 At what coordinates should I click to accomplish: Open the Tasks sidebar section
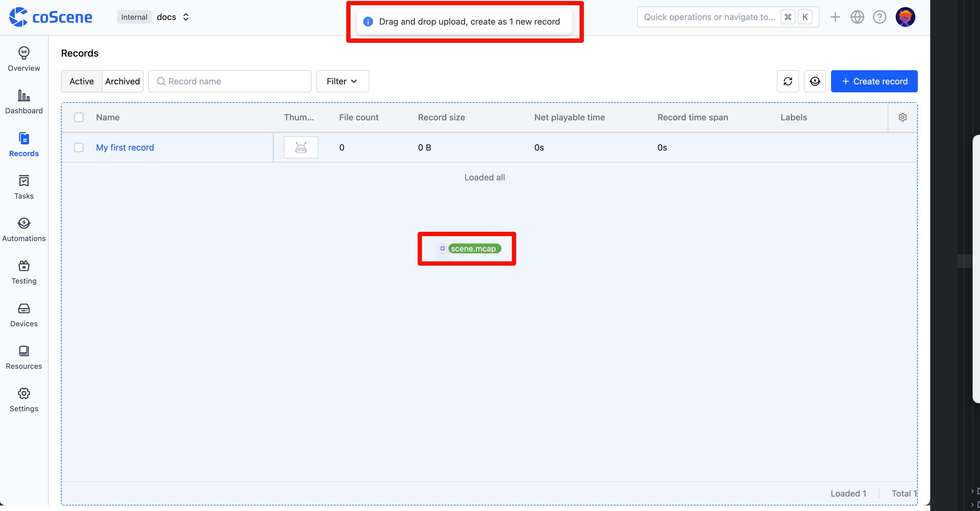pos(24,187)
